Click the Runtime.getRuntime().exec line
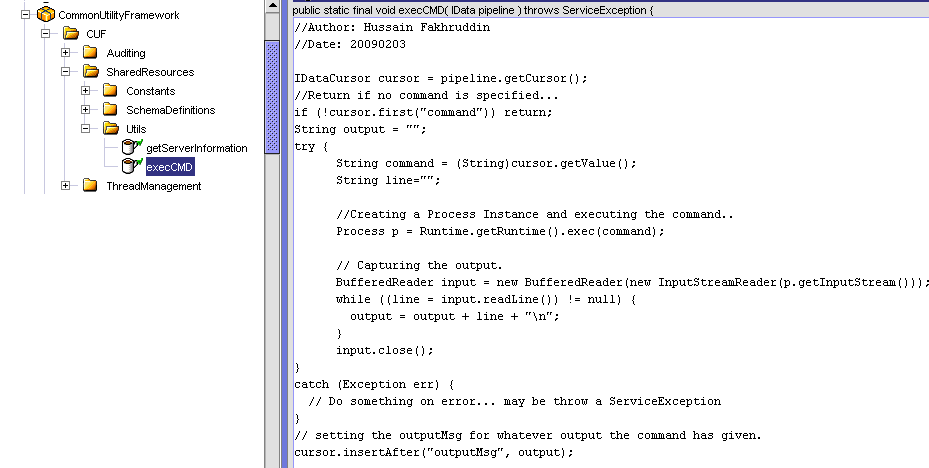The image size is (929, 468). coord(500,231)
